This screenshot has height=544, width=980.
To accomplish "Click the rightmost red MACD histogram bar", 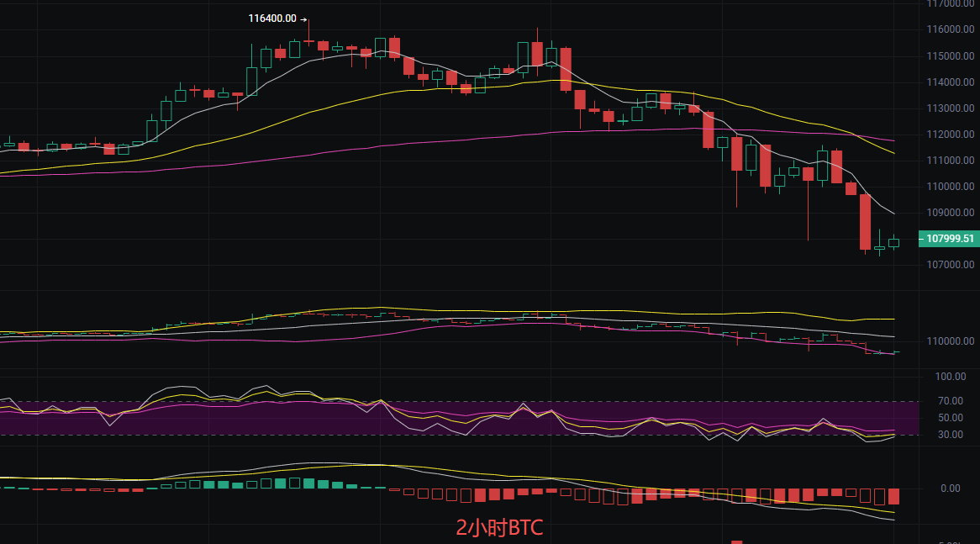I will point(893,496).
